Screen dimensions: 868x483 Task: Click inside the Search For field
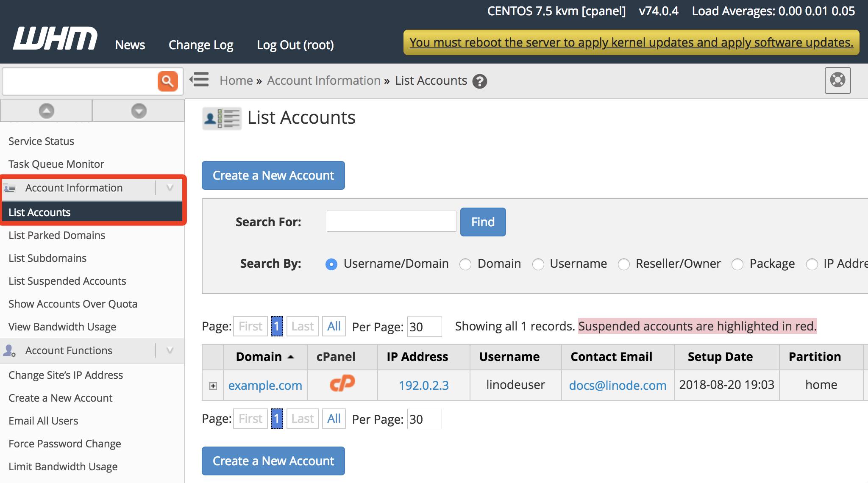point(390,222)
